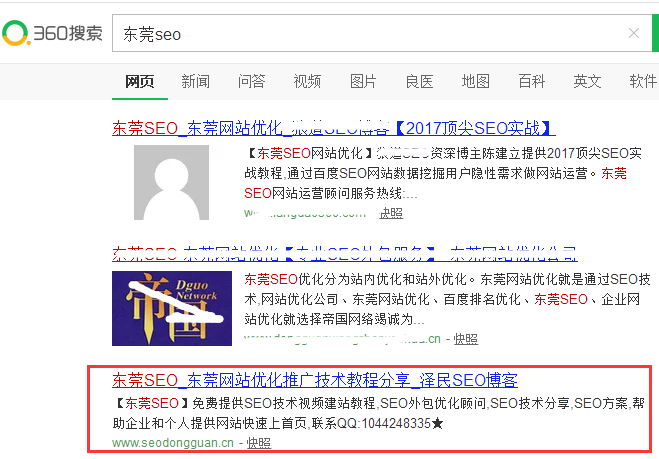Click the Dguo Network thumbnail
The image size is (659, 459).
172,309
